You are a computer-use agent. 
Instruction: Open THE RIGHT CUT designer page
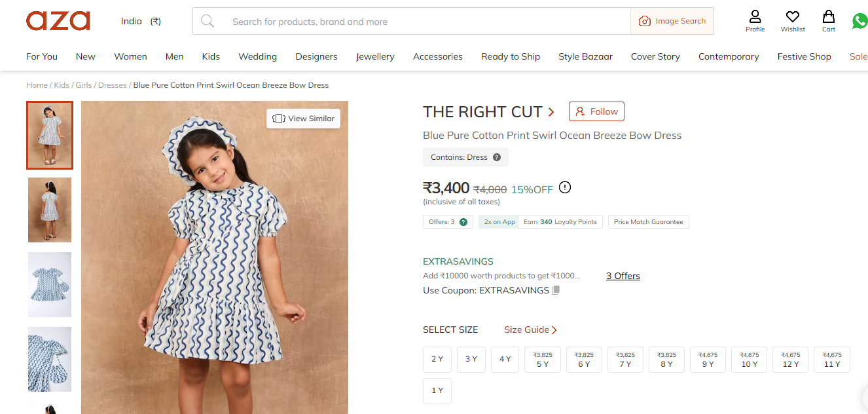[x=488, y=112]
